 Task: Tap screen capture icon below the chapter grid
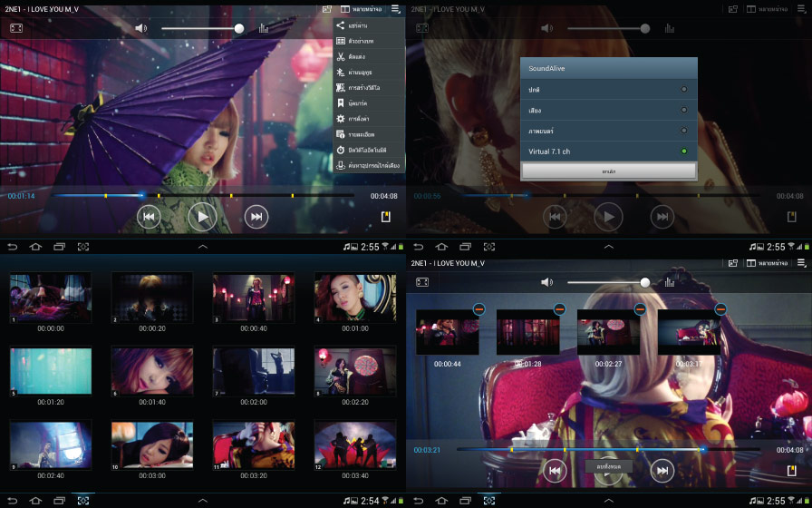[83, 501]
